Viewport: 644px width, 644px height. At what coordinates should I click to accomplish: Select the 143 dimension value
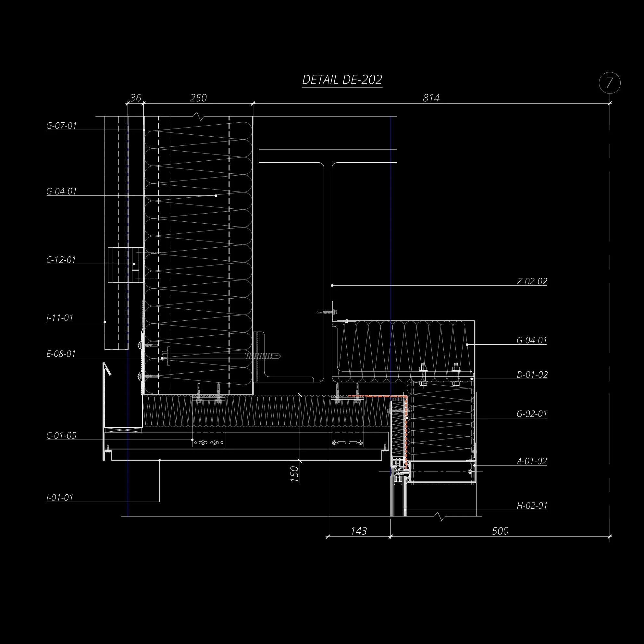pyautogui.click(x=359, y=531)
